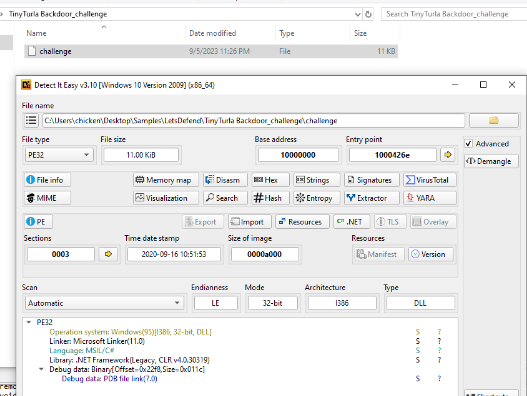Open the Hex viewer

[x=271, y=180]
